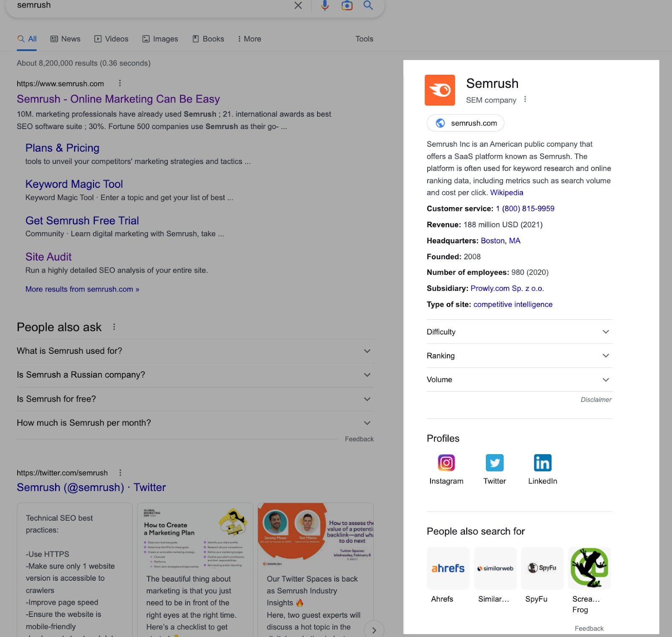Image resolution: width=672 pixels, height=637 pixels.
Task: Open Semrush's Instagram profile icon
Action: (446, 463)
